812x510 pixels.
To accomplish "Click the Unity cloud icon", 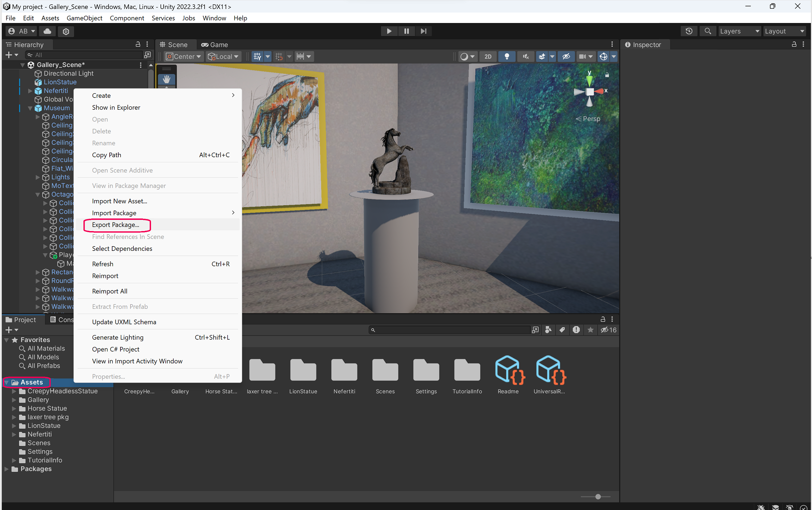I will click(x=47, y=31).
